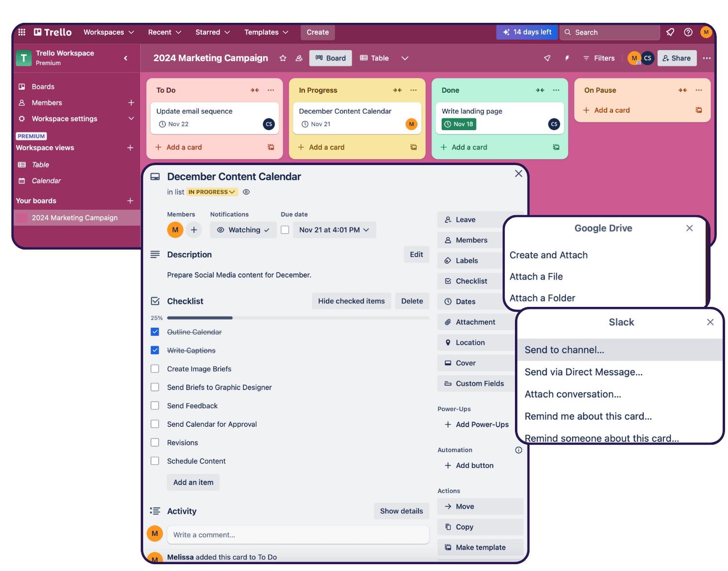Select Attach a File in Google Drive
Screen dimensions: 728x571
[536, 277]
